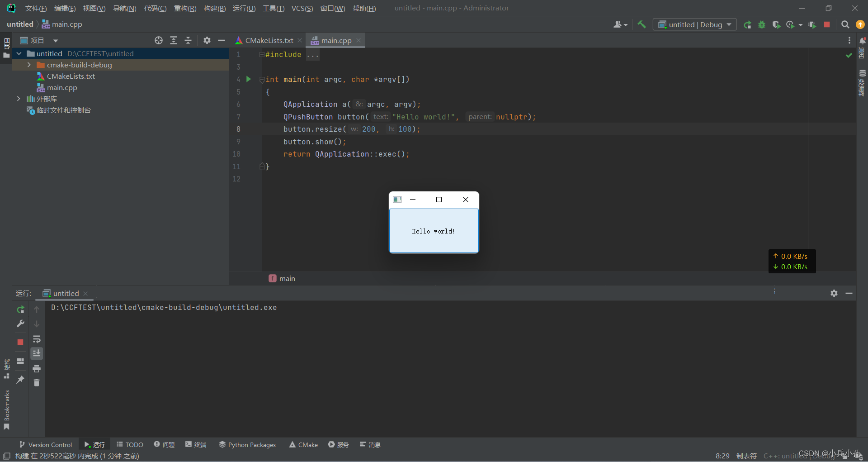Open the 消息 tool window
The height and width of the screenshot is (462, 868).
[x=370, y=445]
